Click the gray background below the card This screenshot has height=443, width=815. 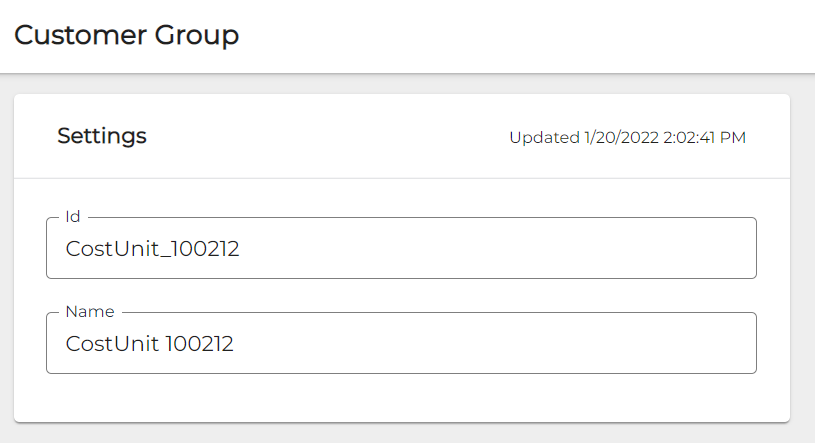coord(402,433)
